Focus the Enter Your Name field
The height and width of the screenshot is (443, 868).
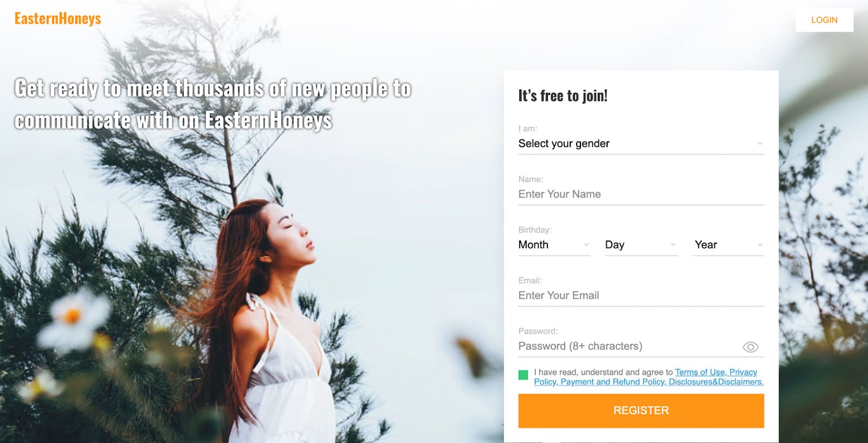click(x=641, y=194)
